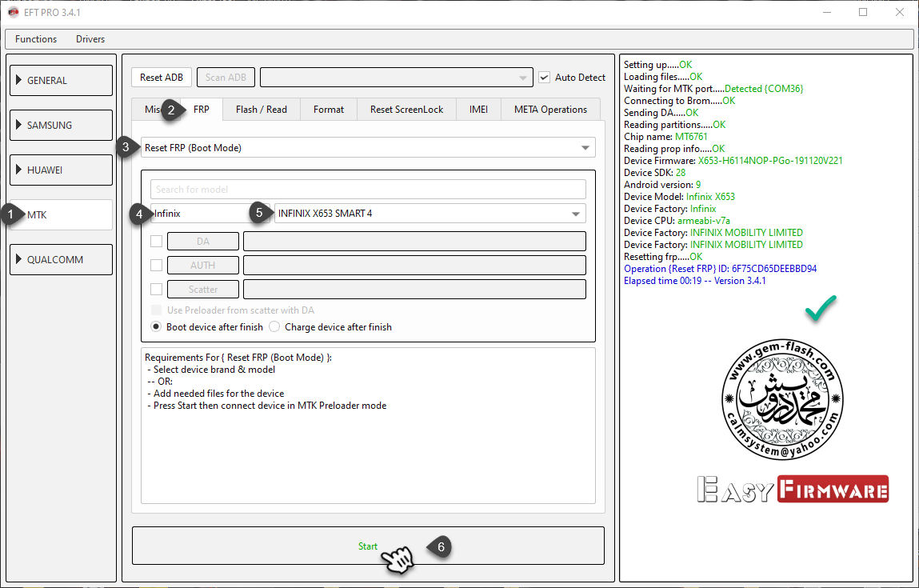Click the Scatter file path field
919x588 pixels.
coord(414,290)
